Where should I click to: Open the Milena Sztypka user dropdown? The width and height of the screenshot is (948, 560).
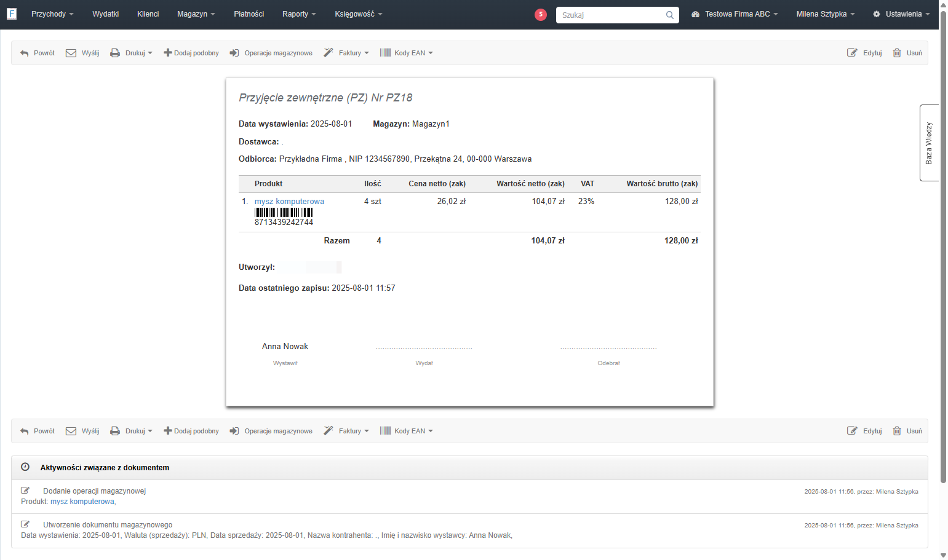click(x=826, y=14)
